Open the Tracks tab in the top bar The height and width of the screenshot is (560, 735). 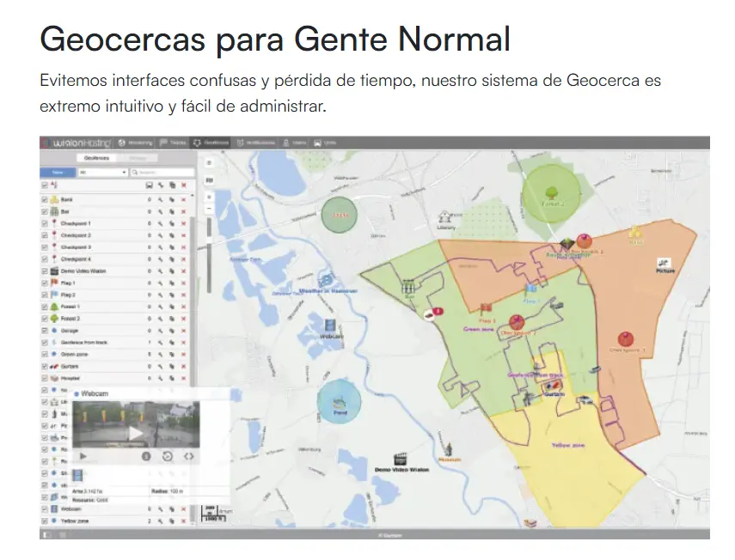tap(173, 143)
